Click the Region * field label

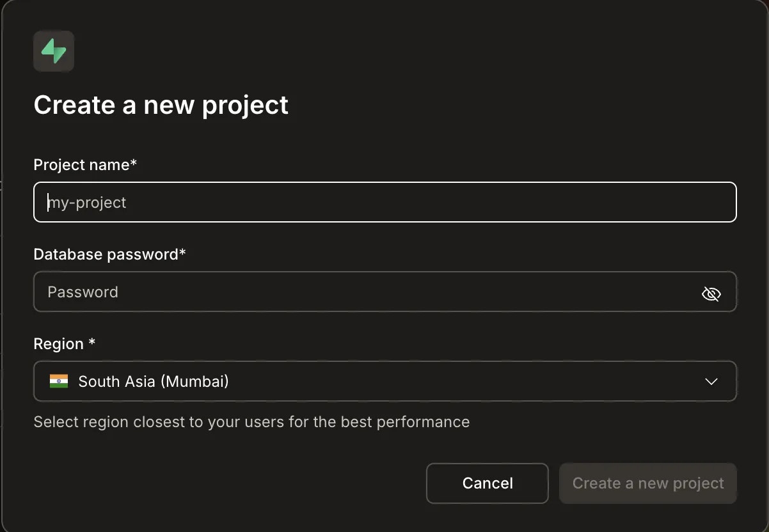[x=64, y=343]
